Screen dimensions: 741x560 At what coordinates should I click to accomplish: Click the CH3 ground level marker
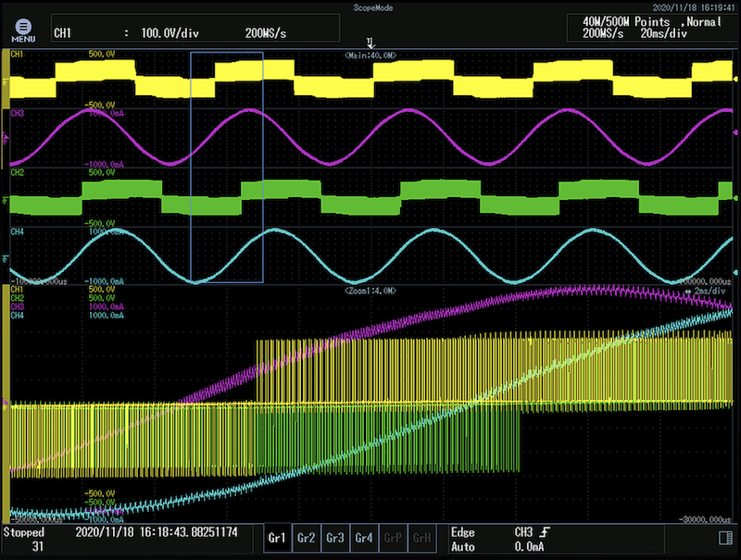(x=6, y=138)
